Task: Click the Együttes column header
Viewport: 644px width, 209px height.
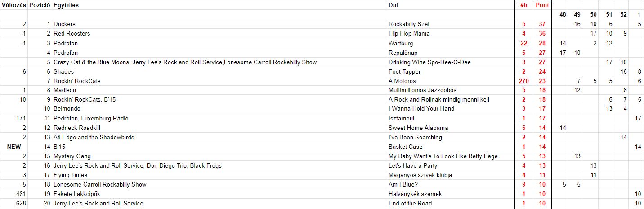Action: click(x=66, y=5)
